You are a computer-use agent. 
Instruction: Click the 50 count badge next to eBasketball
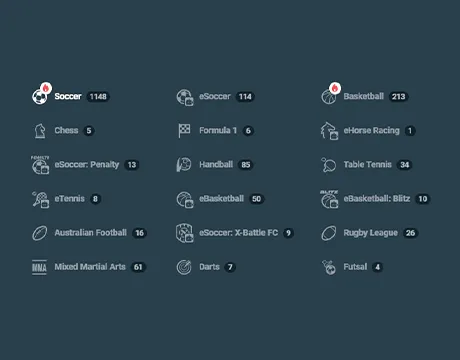point(256,199)
